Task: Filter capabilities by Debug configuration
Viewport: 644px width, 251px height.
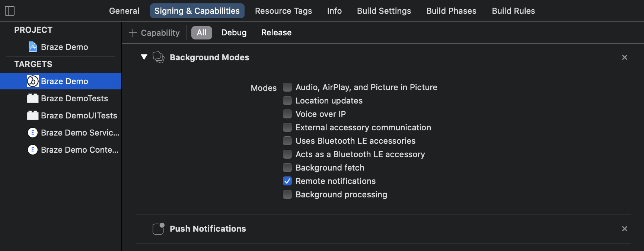Action: (x=234, y=33)
